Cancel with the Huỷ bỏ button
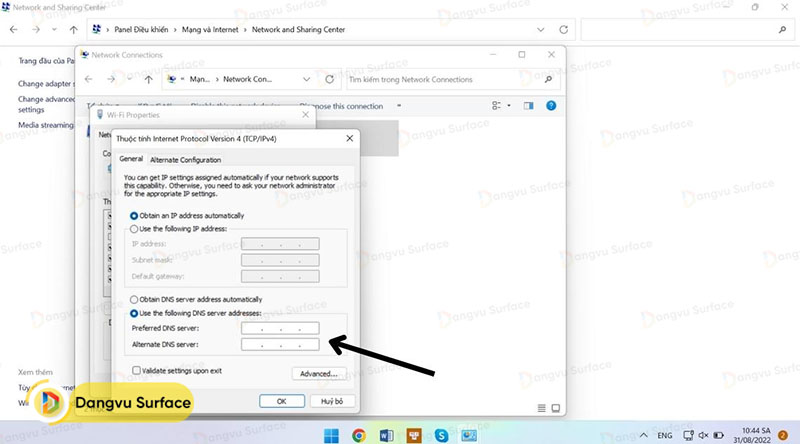The image size is (800, 444). point(332,401)
